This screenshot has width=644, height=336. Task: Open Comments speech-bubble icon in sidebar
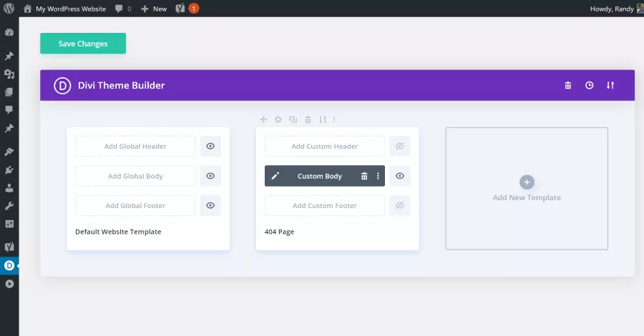[x=9, y=109]
